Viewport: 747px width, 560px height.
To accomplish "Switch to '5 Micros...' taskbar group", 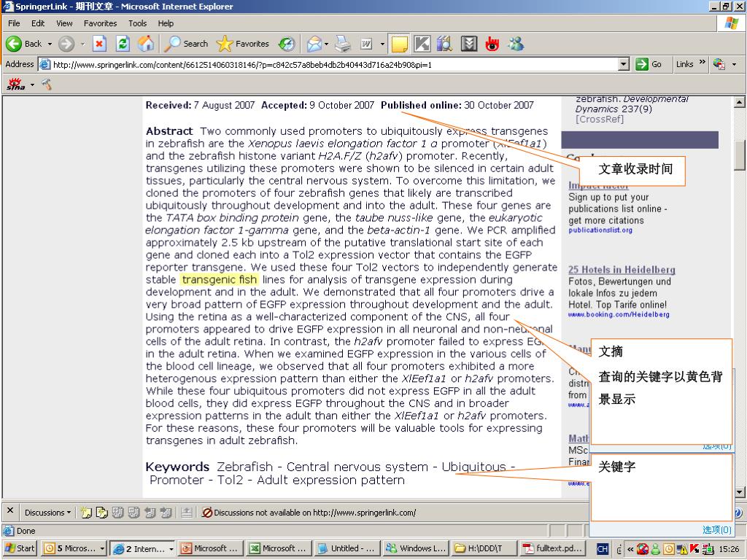I will coord(74,548).
